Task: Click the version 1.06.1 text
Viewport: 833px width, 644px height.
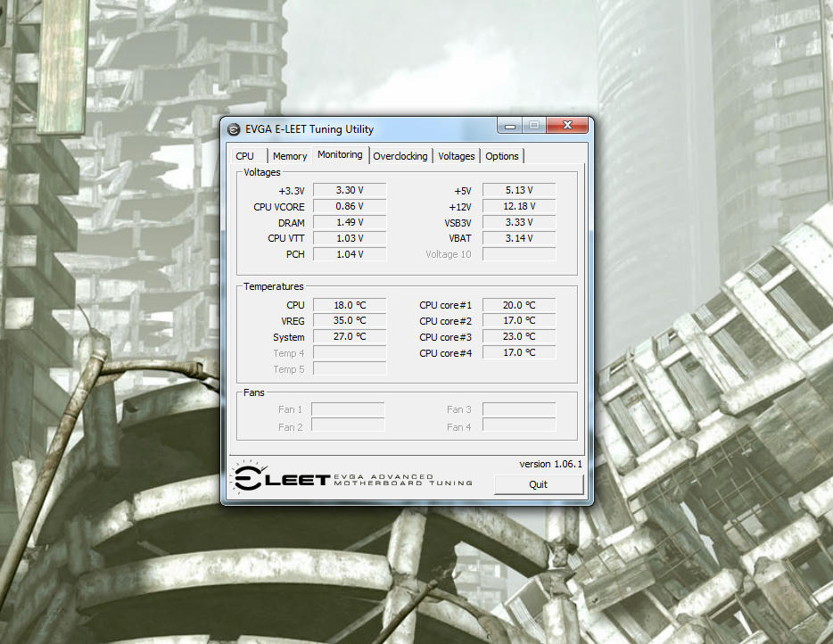Action: pyautogui.click(x=550, y=464)
